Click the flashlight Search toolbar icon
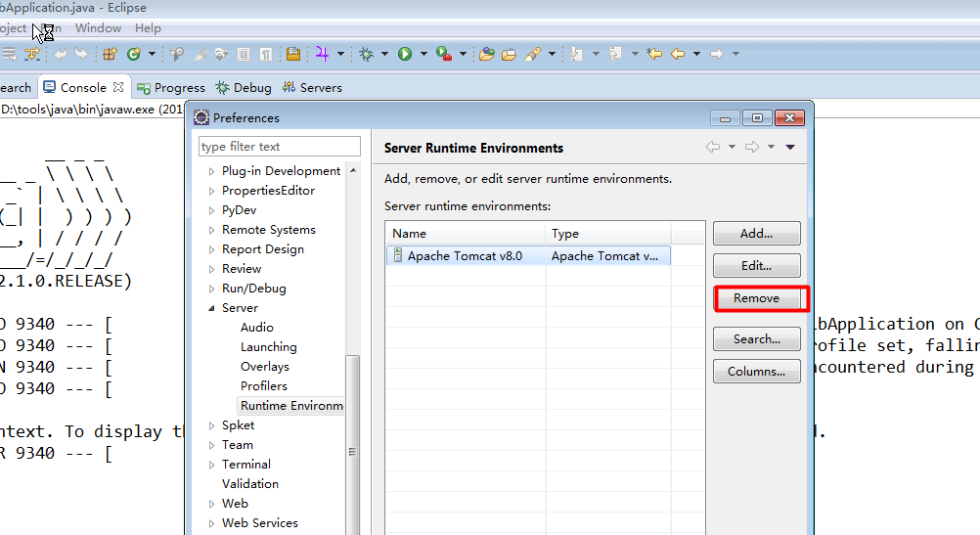980x535 pixels. (532, 54)
